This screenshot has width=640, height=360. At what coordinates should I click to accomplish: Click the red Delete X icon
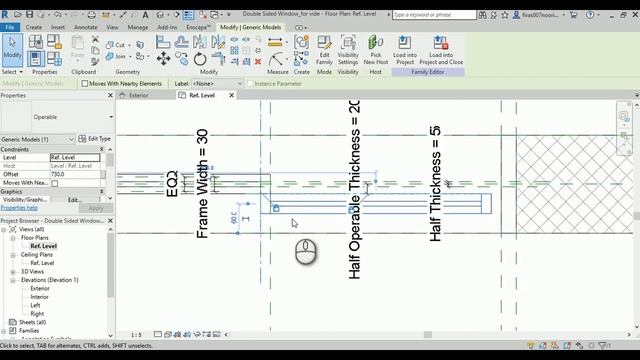258,62
